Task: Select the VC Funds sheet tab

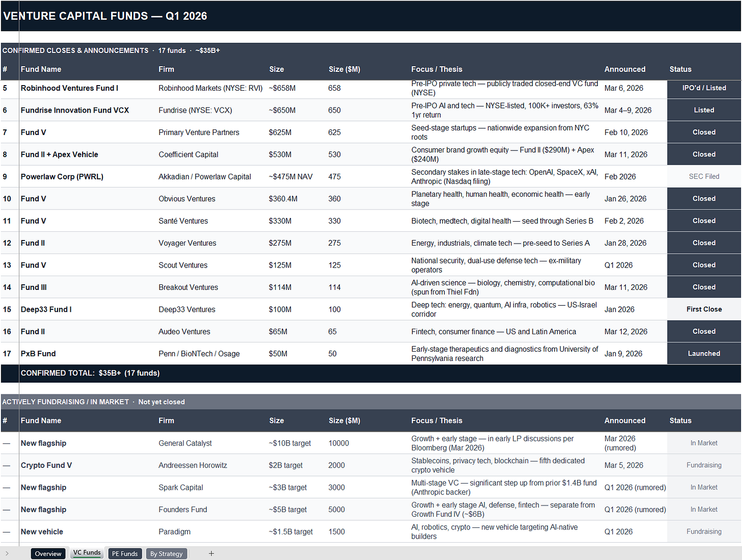Action: pyautogui.click(x=87, y=553)
